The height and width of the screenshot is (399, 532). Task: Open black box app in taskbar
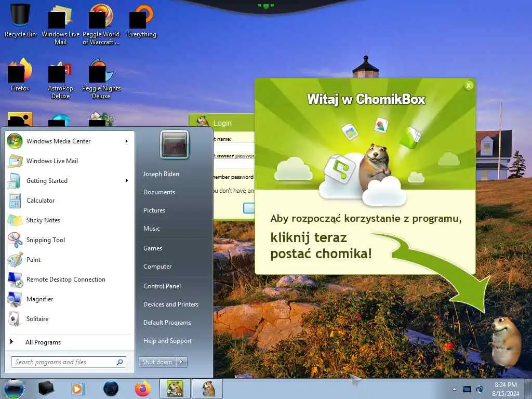tap(46, 389)
